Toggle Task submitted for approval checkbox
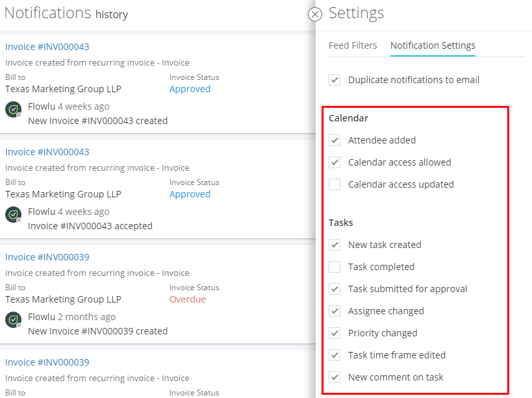This screenshot has width=532, height=398. pos(335,289)
